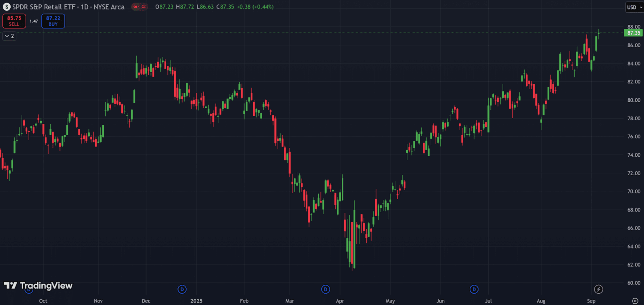This screenshot has width=644, height=305.
Task: Open the dividend marker near Jun
Action: pos(474,289)
